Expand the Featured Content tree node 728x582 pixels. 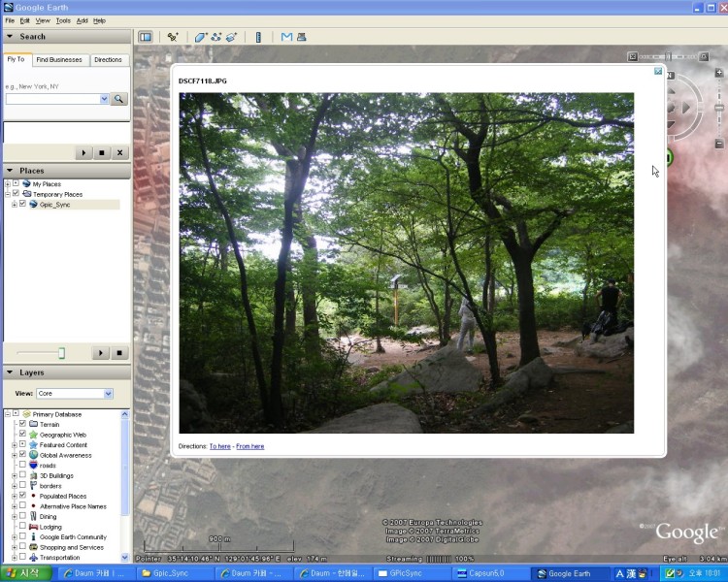click(15, 444)
